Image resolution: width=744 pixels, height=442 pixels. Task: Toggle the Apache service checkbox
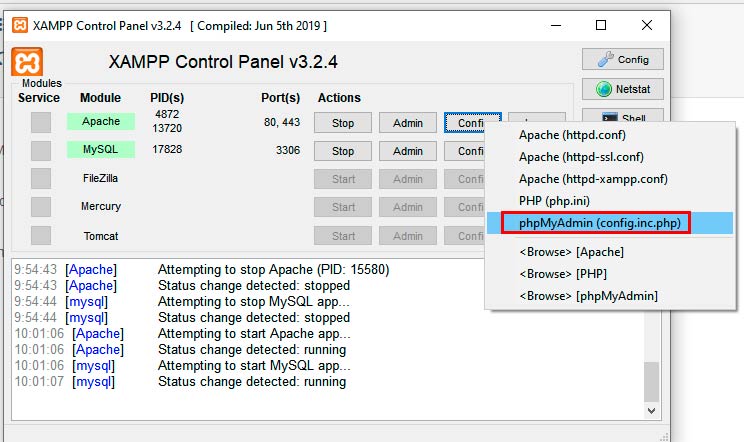tap(41, 123)
